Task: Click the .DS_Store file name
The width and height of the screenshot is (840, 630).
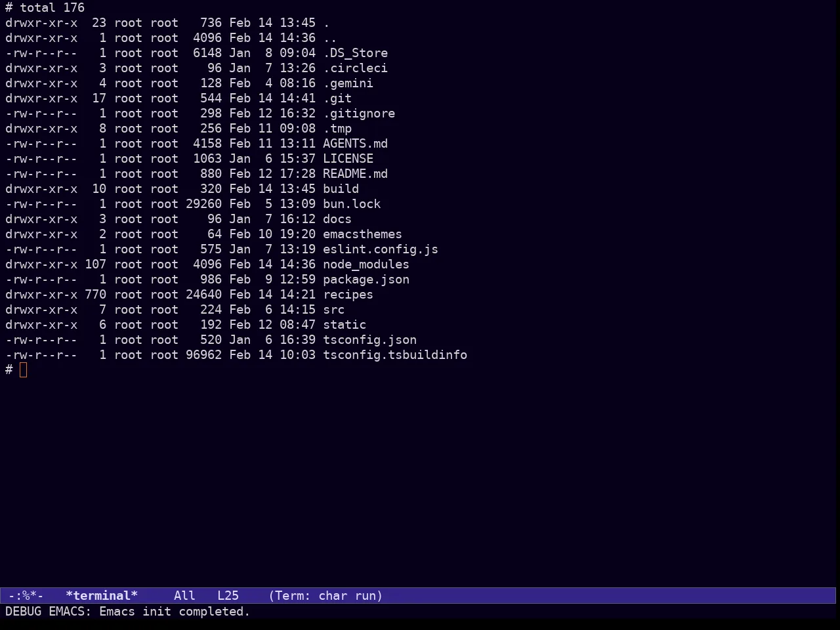Action: [355, 53]
